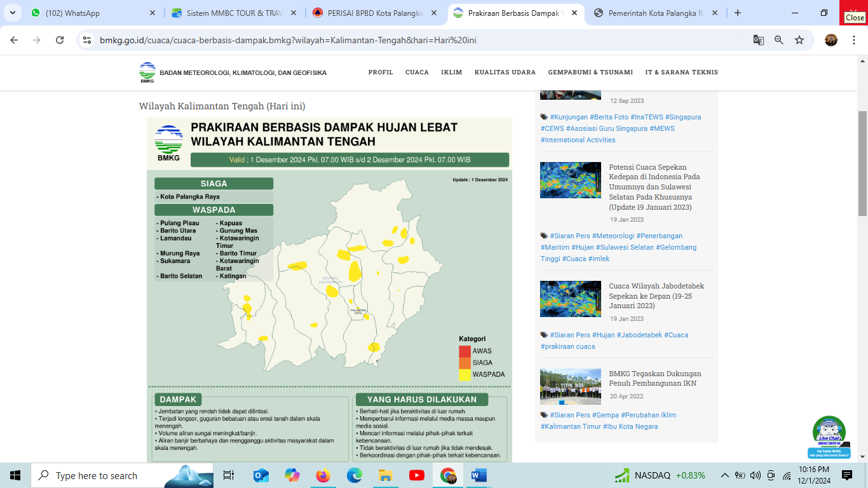Viewport: 868px width, 488px height.
Task: Expand hidden system tray icons chevron
Action: coord(724,475)
